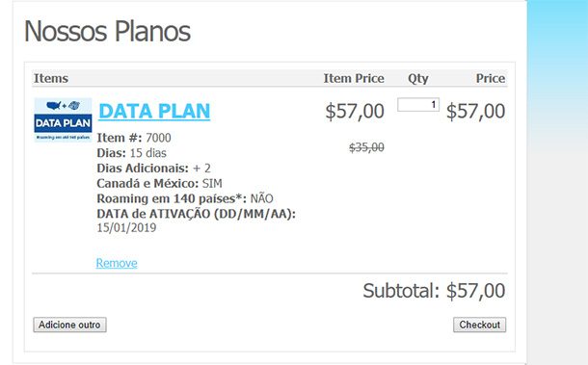The image size is (588, 365).
Task: Open the DATA PLAN product link
Action: coord(154,111)
